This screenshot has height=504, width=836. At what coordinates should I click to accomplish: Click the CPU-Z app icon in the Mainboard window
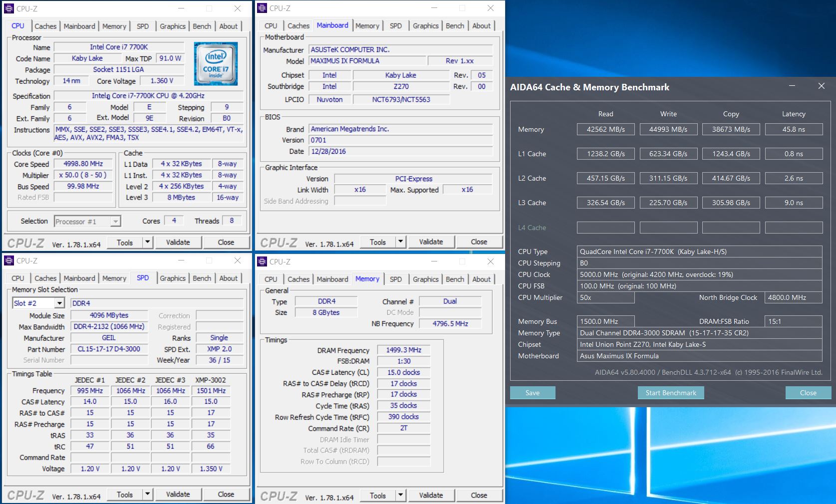click(x=262, y=8)
